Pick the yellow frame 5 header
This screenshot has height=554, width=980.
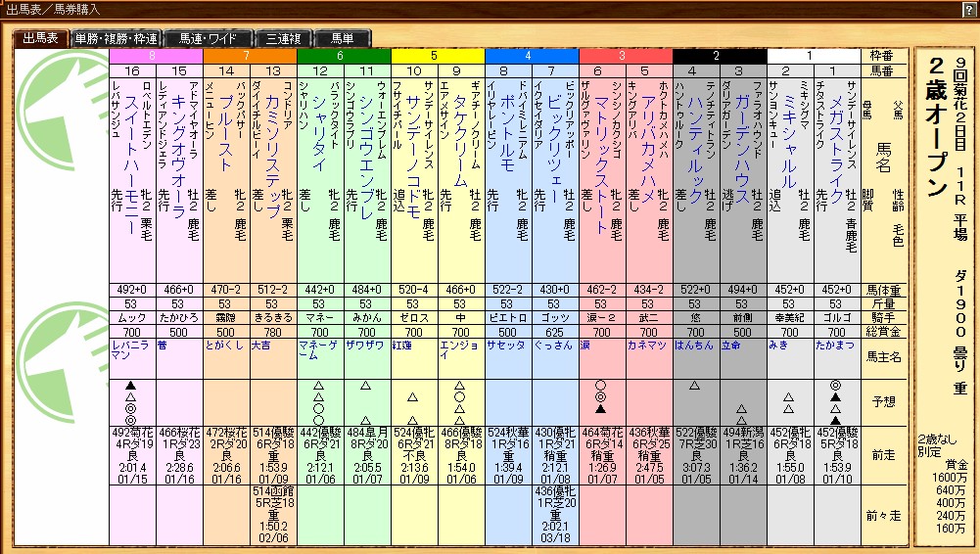click(439, 56)
